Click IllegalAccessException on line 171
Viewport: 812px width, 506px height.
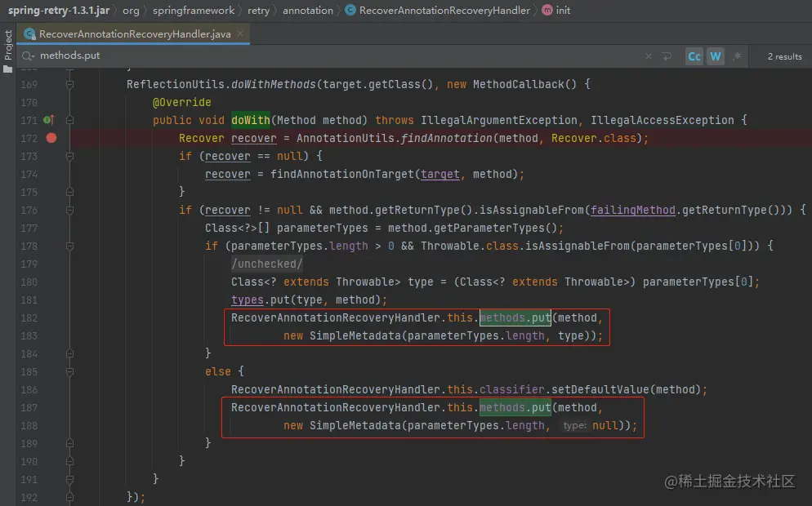tap(663, 120)
